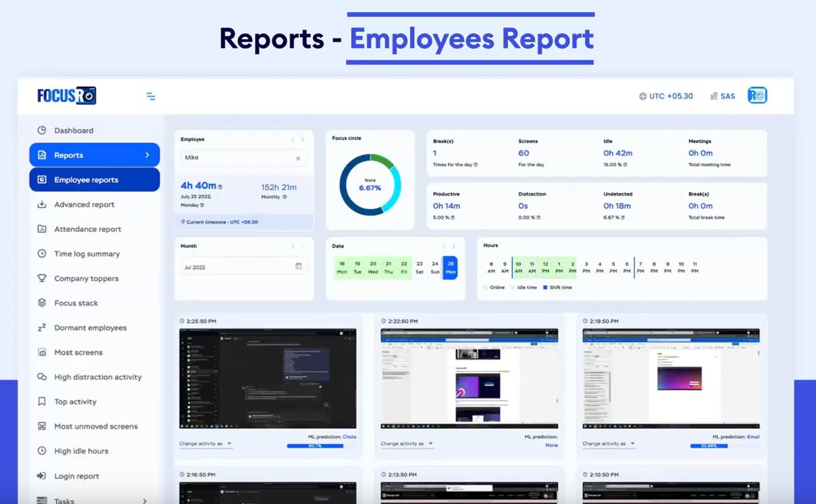Open Change activity dropdown for 2:19:50 PM
The height and width of the screenshot is (504, 816).
609,444
